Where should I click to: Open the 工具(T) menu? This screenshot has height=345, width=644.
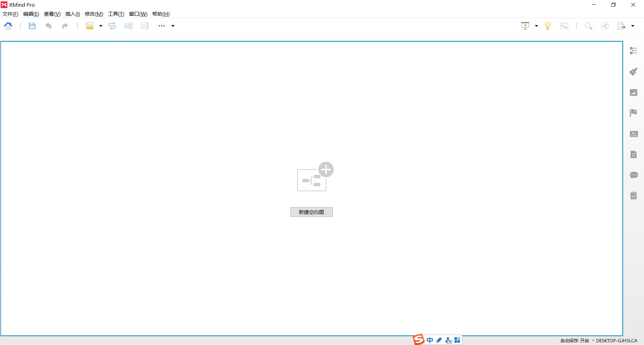click(x=116, y=14)
